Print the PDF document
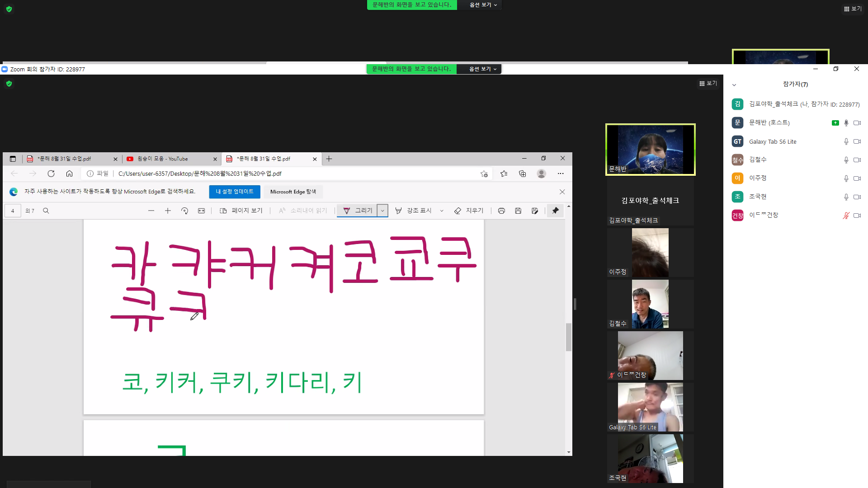The height and width of the screenshot is (488, 868). click(501, 211)
